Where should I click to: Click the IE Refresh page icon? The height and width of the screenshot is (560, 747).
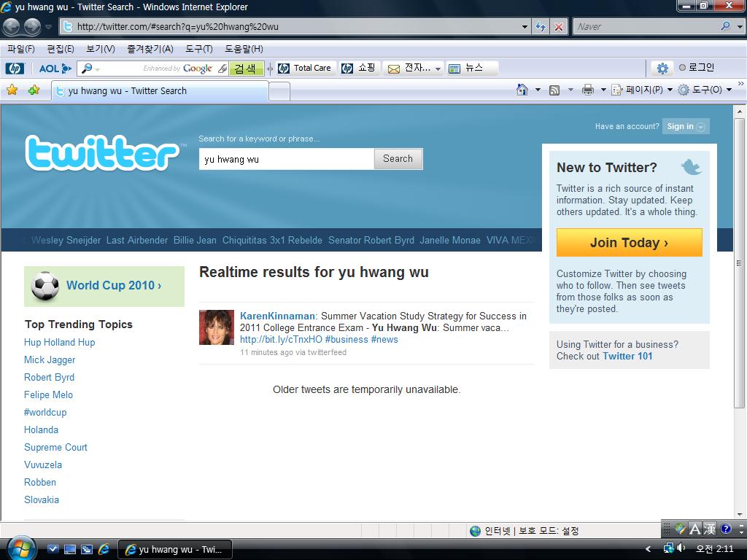click(541, 27)
